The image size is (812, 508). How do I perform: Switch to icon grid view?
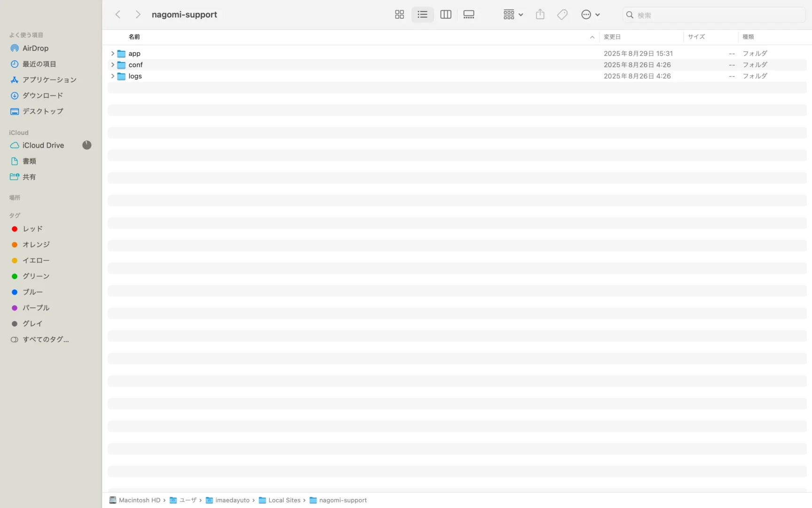pos(399,15)
